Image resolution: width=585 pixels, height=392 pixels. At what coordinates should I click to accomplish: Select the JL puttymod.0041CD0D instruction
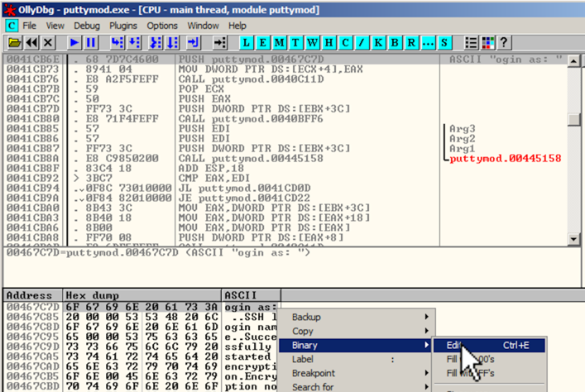click(x=244, y=188)
